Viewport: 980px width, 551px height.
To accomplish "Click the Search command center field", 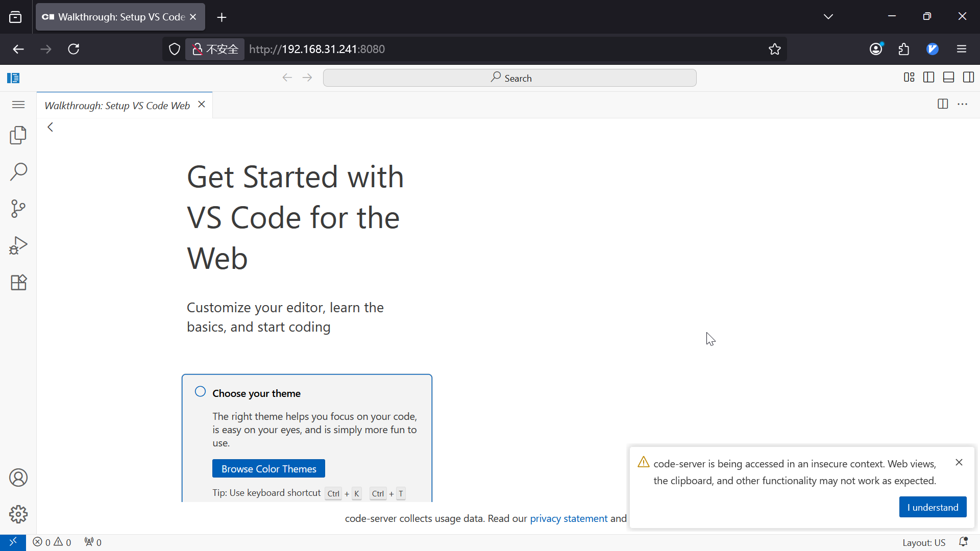I will coord(509,78).
